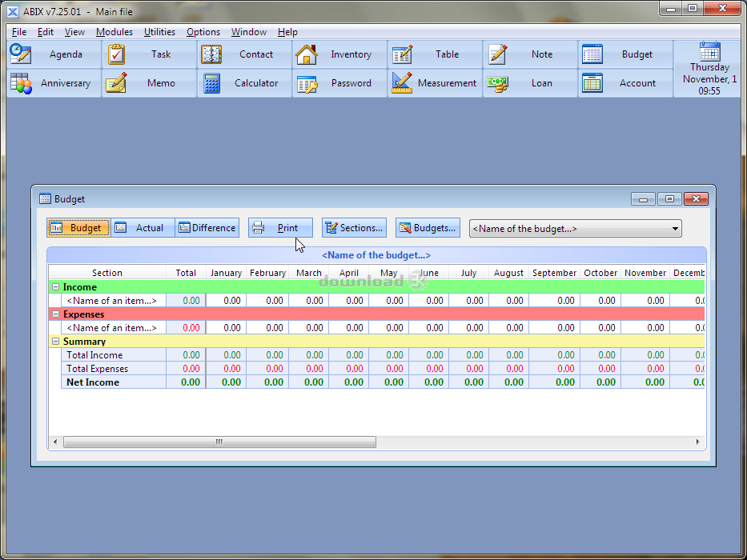Screen dimensions: 747x560
Task: Open the Agenda module icon
Action: [20, 54]
